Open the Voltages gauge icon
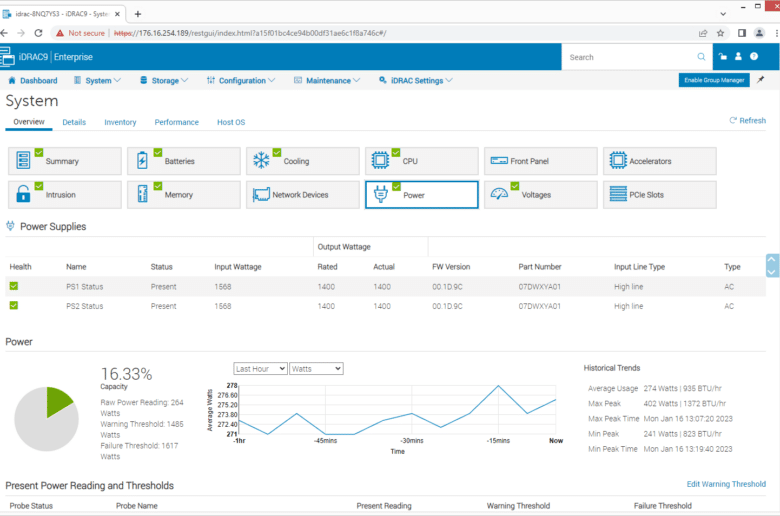 pos(499,194)
